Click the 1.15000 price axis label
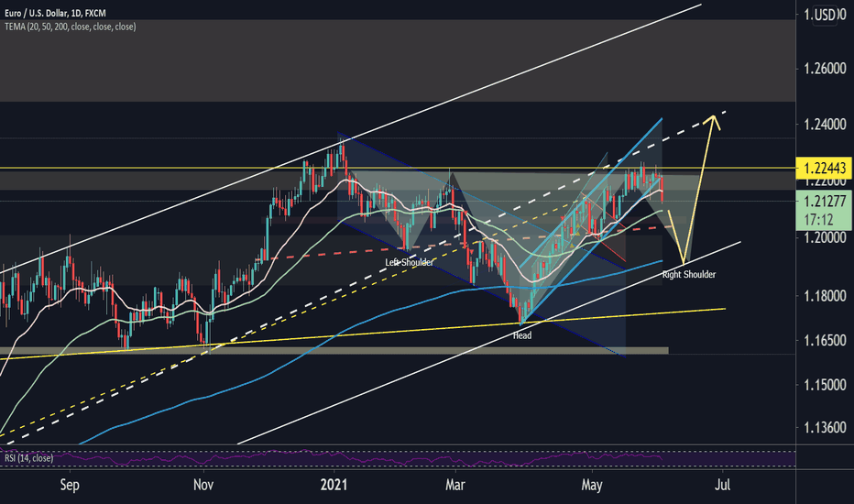 tap(825, 385)
